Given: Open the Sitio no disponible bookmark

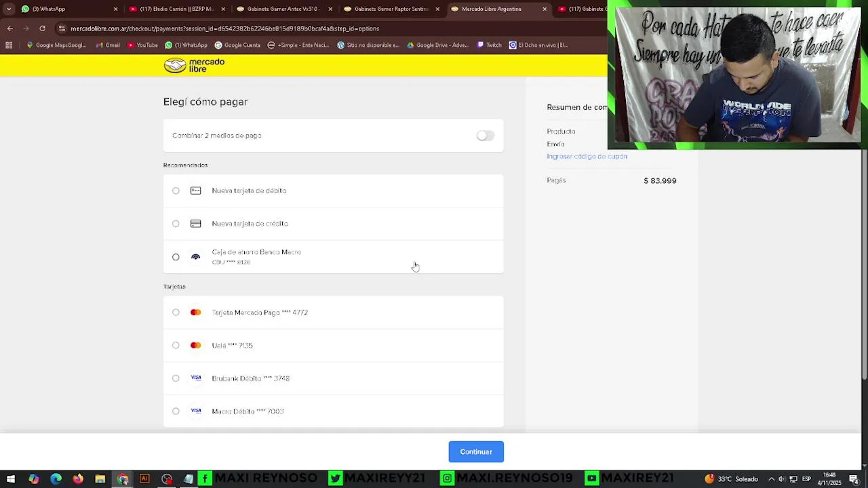Looking at the screenshot, I should (x=368, y=45).
